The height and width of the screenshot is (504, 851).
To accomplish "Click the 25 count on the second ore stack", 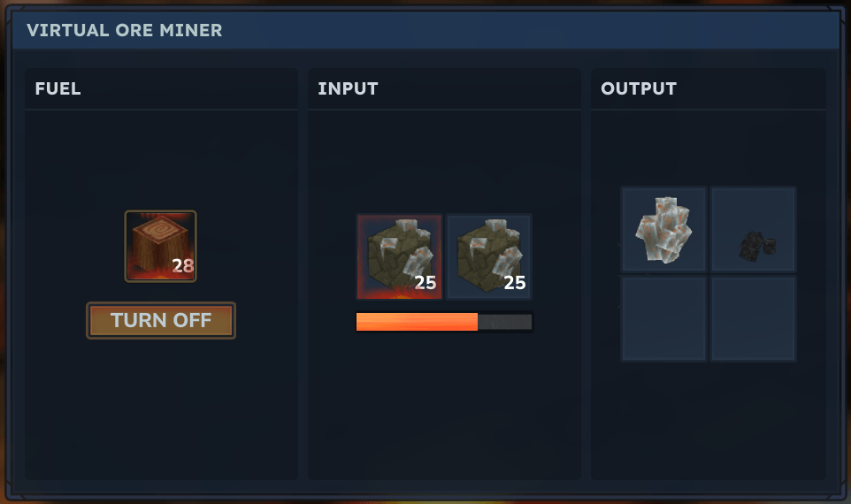I will pos(515,283).
